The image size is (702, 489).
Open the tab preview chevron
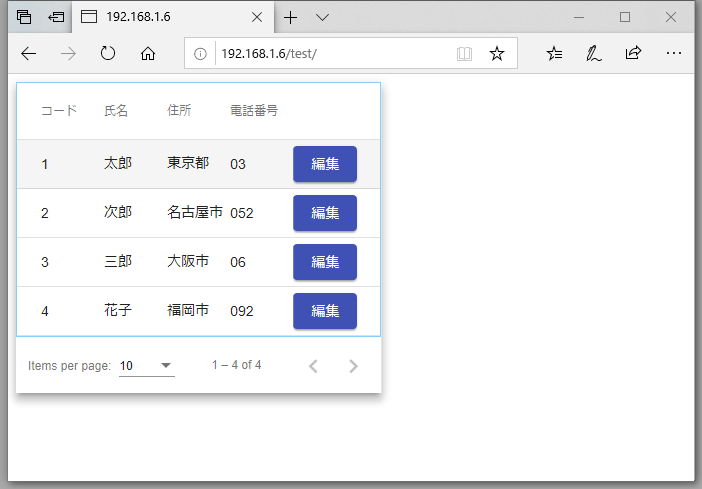(x=322, y=17)
